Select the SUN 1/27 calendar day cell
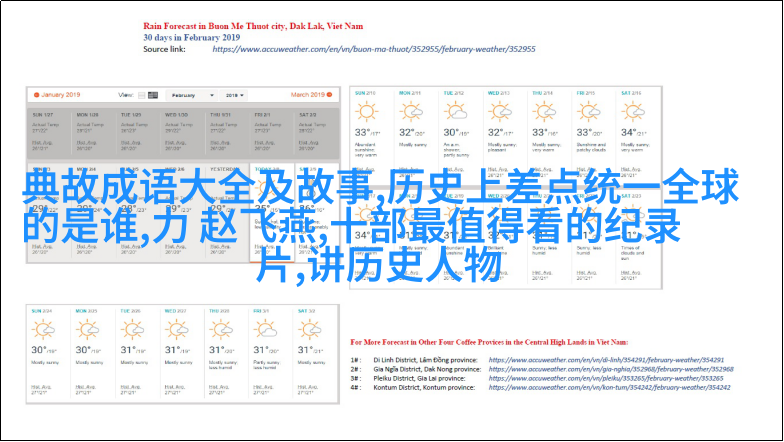The height and width of the screenshot is (442, 784). 50,134
